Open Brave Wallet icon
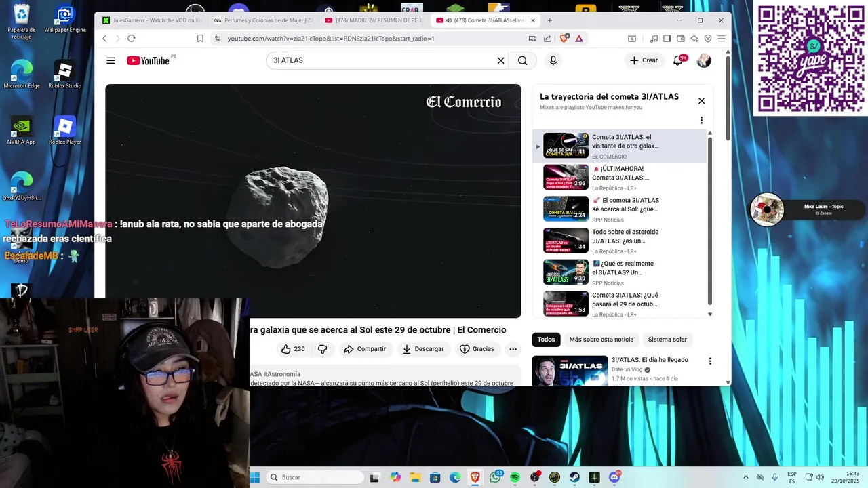868x488 pixels. tap(681, 39)
